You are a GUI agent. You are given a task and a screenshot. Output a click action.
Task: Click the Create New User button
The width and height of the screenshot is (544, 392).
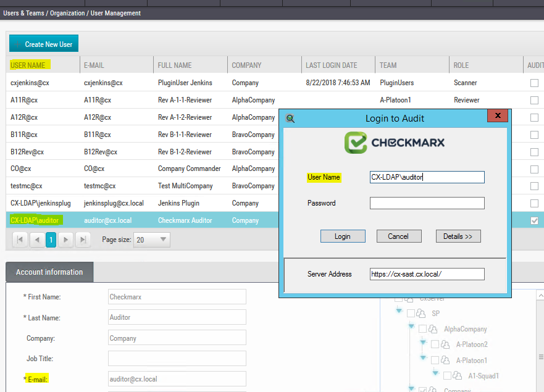click(x=44, y=44)
